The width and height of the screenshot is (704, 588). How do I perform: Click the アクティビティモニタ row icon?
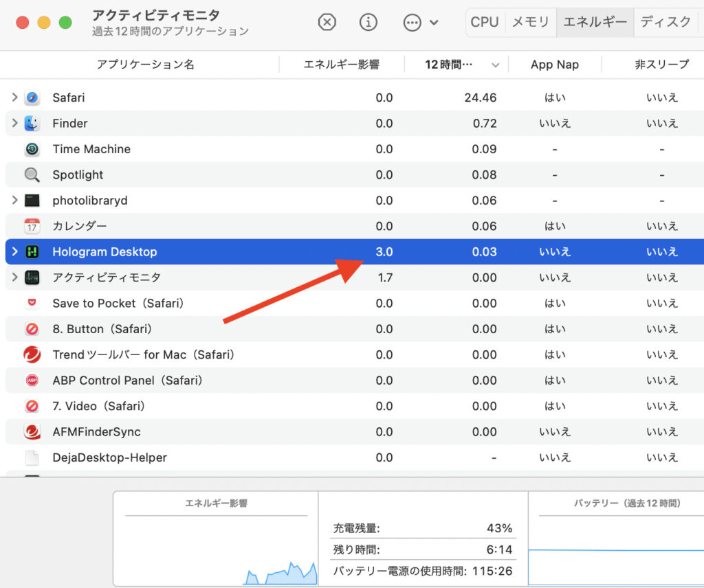[32, 278]
